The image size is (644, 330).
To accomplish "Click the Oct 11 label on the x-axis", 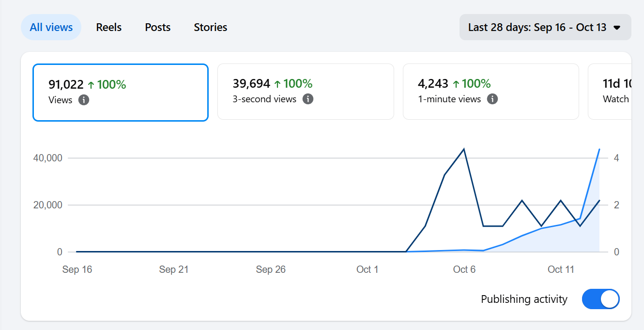I will 561,269.
